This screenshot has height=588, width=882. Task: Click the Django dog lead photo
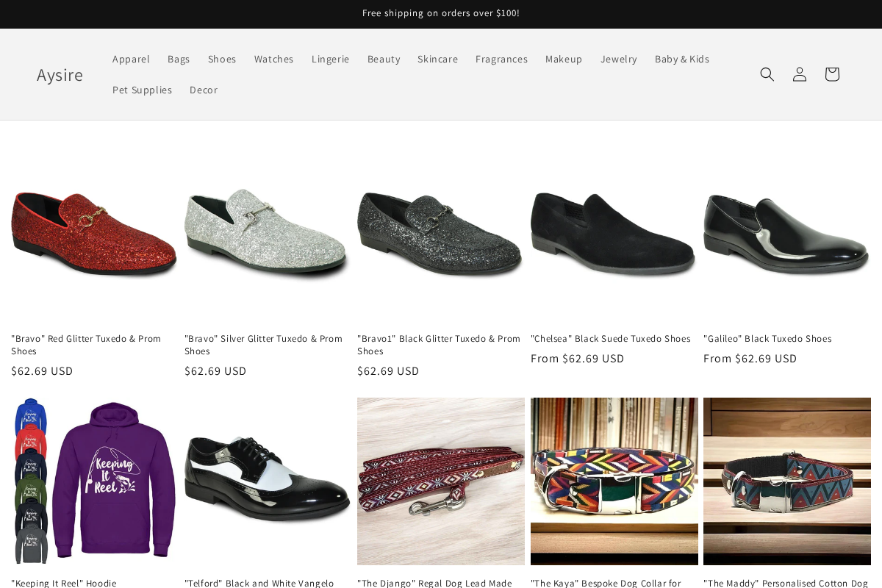point(441,481)
